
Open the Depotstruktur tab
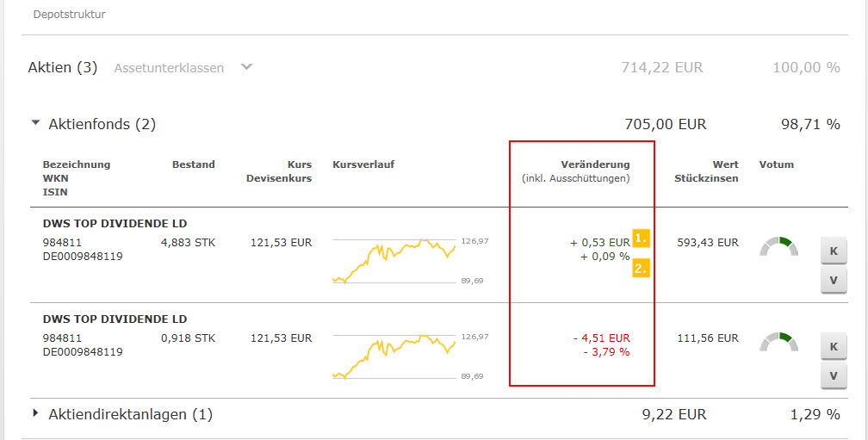pos(69,15)
